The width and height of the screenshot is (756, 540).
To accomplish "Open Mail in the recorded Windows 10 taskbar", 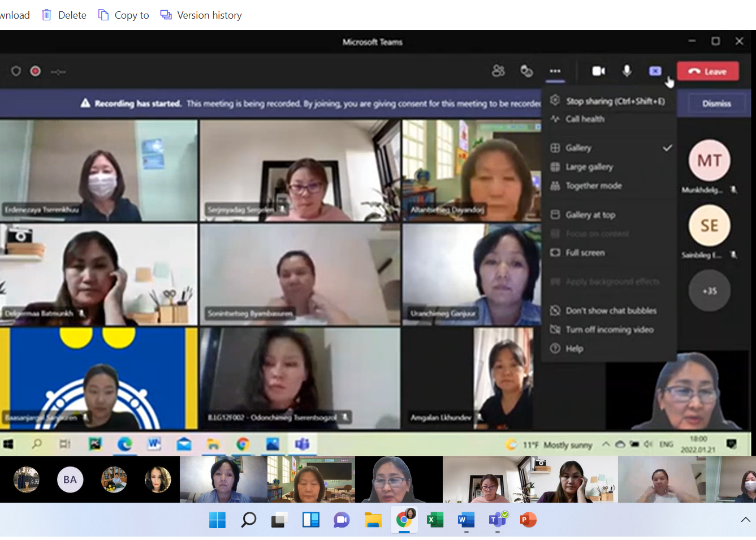I will [x=184, y=444].
